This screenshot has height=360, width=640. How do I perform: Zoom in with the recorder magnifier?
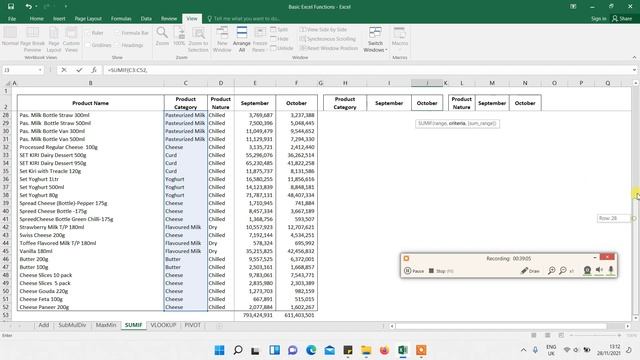551,271
